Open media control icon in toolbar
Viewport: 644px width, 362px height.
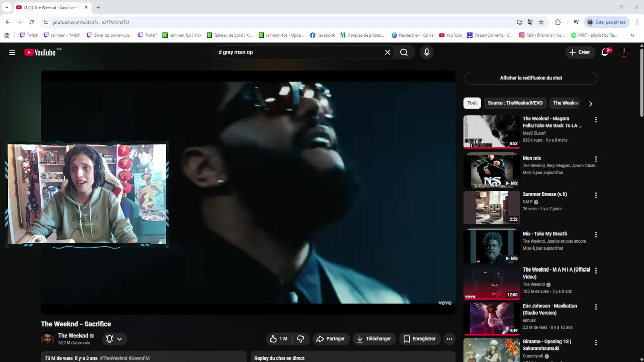click(x=576, y=22)
